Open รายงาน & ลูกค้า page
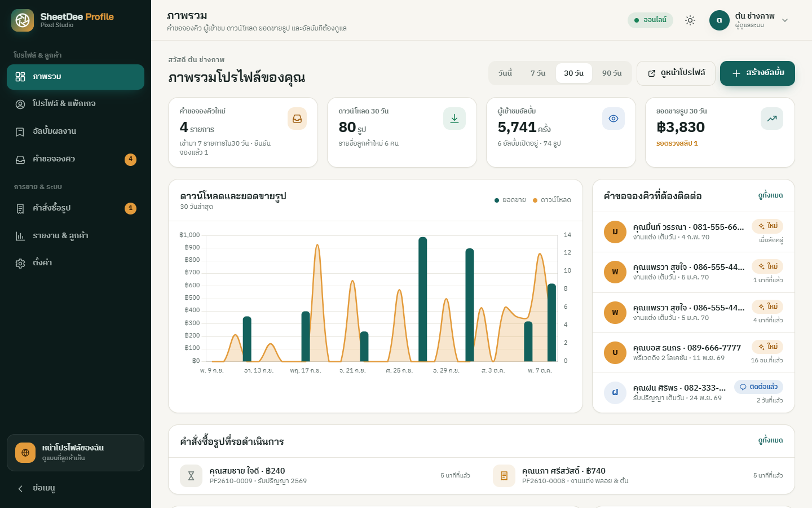Viewport: 812px width, 508px height. point(76,236)
